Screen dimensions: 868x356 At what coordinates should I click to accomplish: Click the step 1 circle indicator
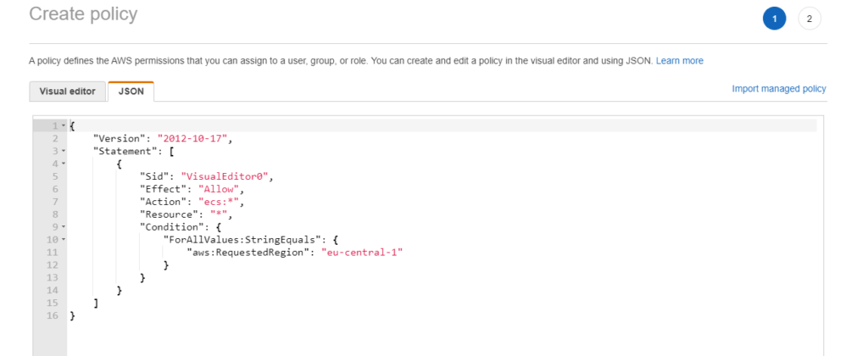click(x=774, y=18)
